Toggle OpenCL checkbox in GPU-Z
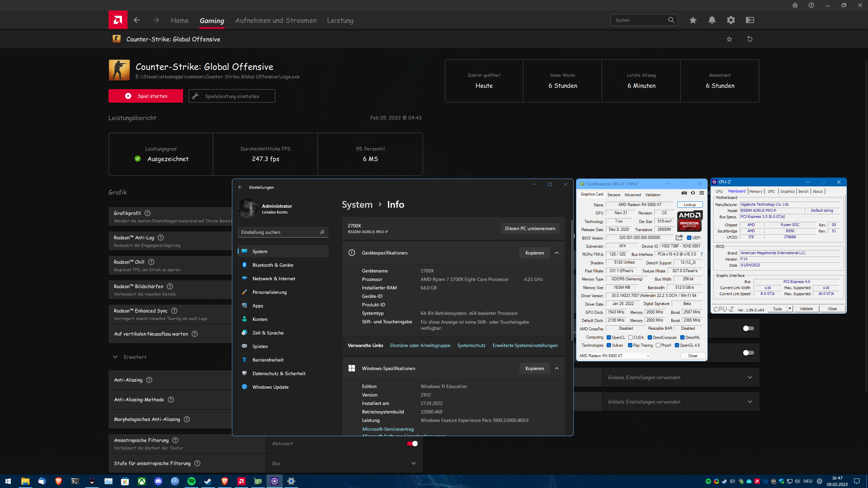The height and width of the screenshot is (488, 868). click(x=609, y=338)
